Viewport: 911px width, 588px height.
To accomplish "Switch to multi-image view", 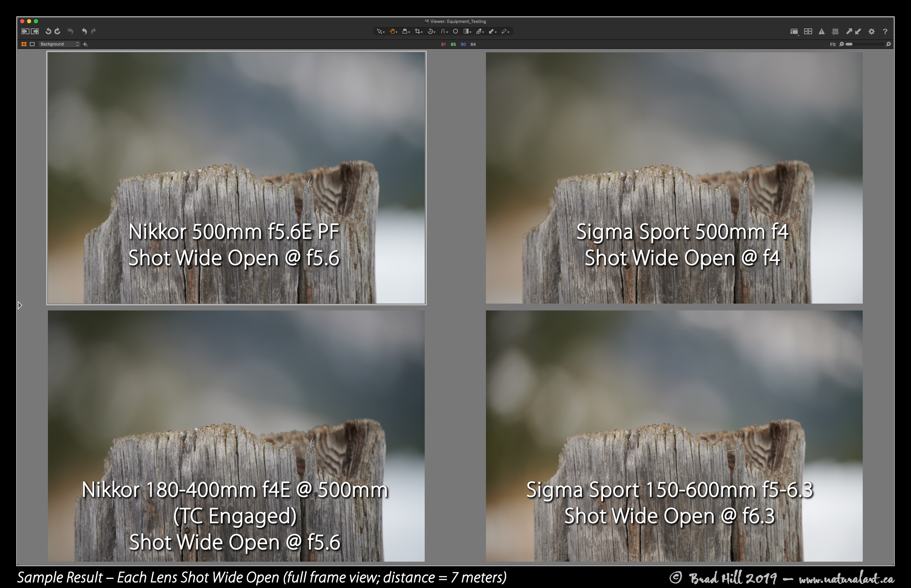I will (x=24, y=44).
